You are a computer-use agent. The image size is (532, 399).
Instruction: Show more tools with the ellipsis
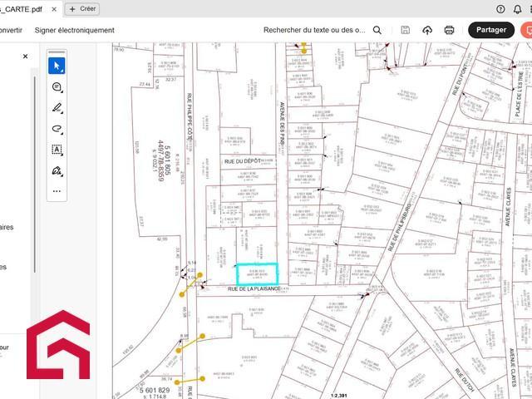pos(57,190)
